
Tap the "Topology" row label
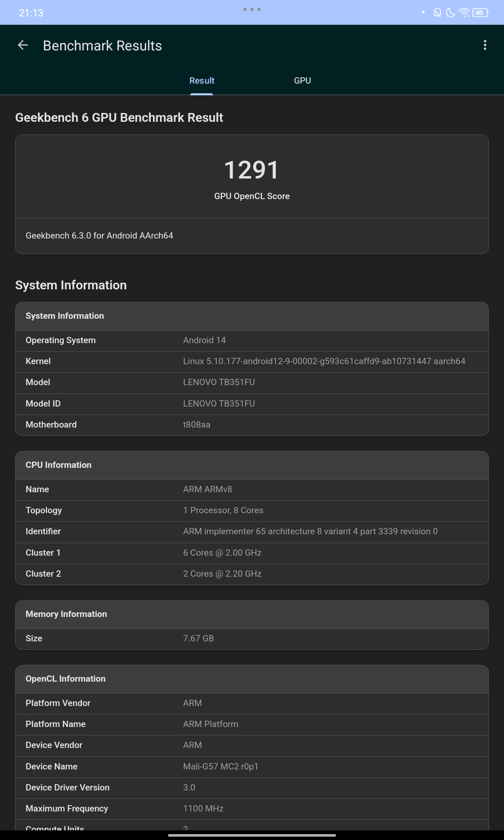[44, 510]
